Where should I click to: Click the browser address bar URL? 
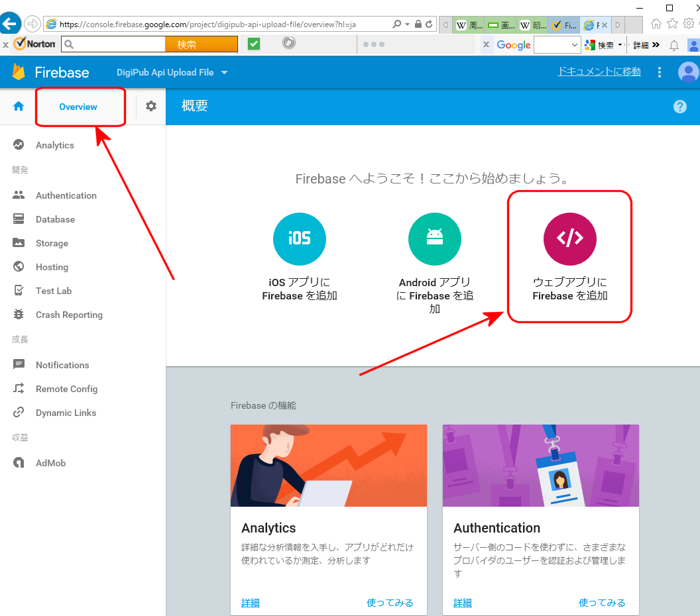click(207, 24)
